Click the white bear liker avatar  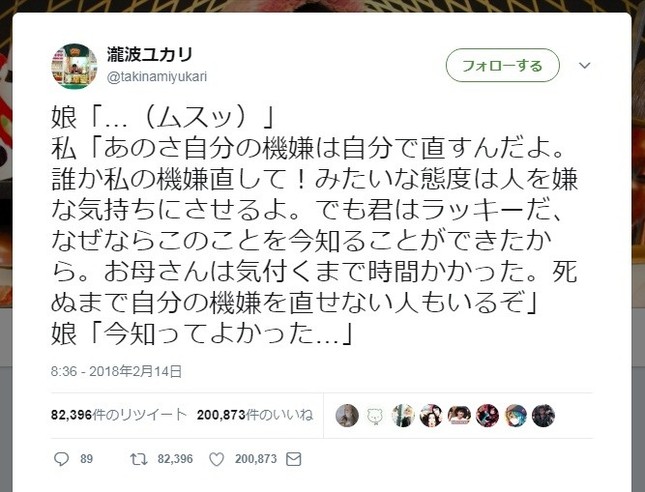375,415
